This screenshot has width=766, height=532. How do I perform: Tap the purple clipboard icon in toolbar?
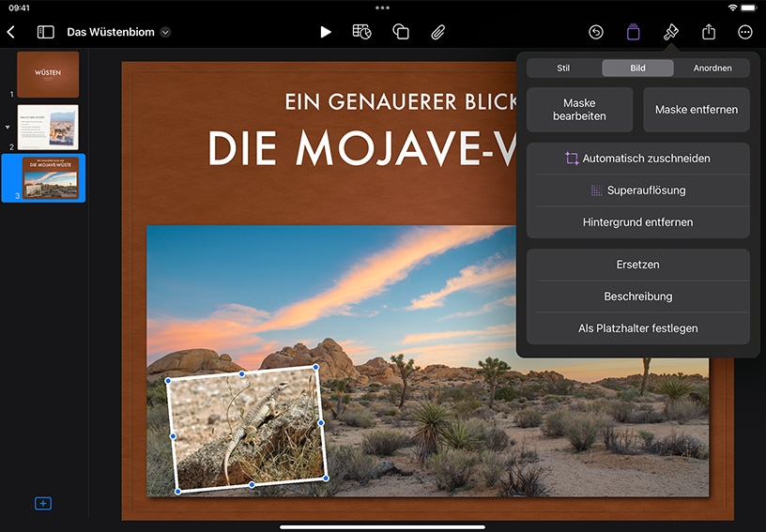click(633, 32)
